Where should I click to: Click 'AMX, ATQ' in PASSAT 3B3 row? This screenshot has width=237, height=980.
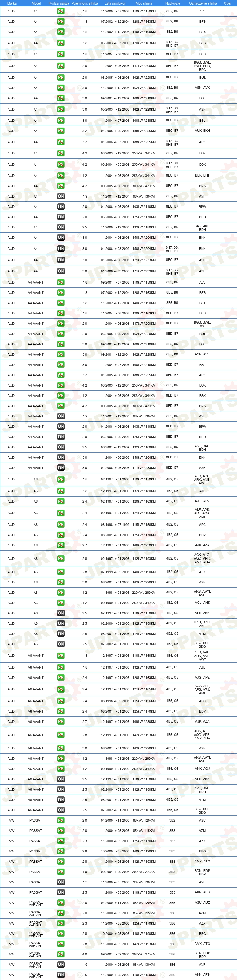tap(202, 861)
